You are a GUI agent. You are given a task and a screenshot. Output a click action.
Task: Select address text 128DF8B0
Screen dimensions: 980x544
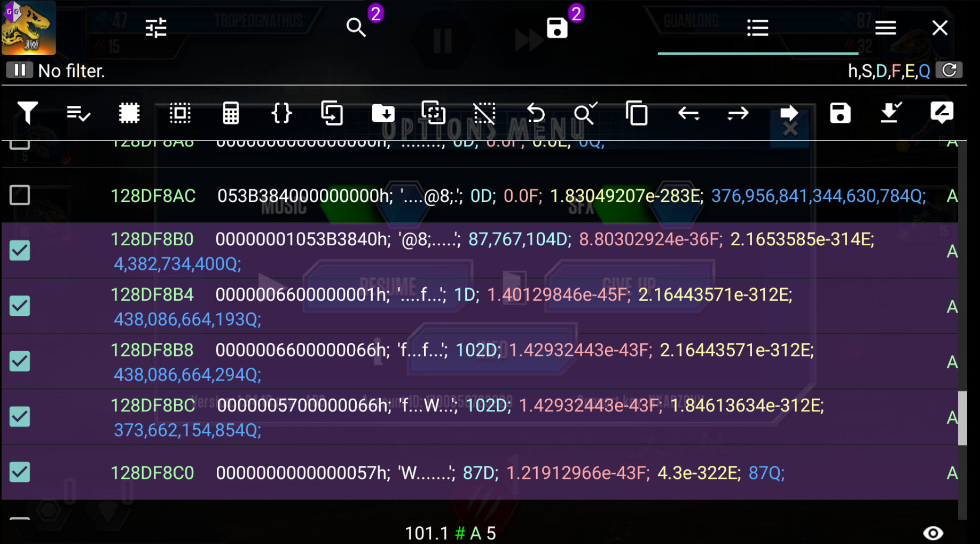tap(152, 239)
